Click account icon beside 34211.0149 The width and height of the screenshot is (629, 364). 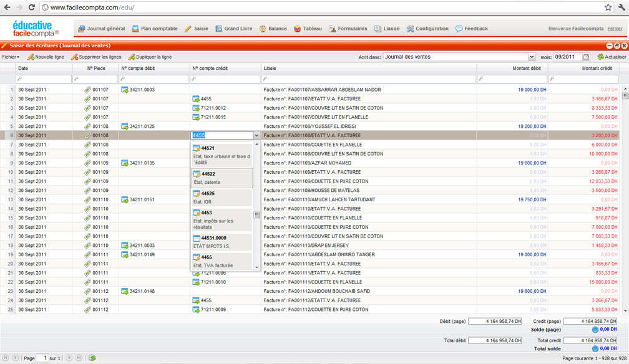tap(125, 254)
